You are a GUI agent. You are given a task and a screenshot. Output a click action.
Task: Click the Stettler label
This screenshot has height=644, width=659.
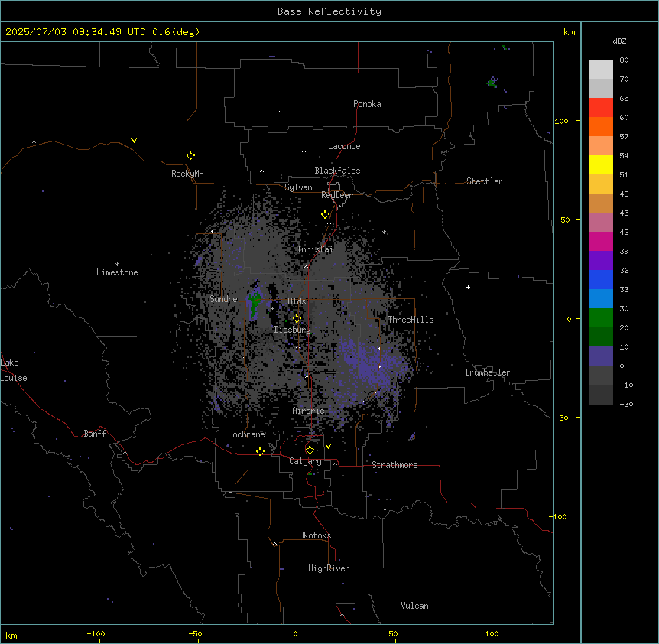point(485,181)
